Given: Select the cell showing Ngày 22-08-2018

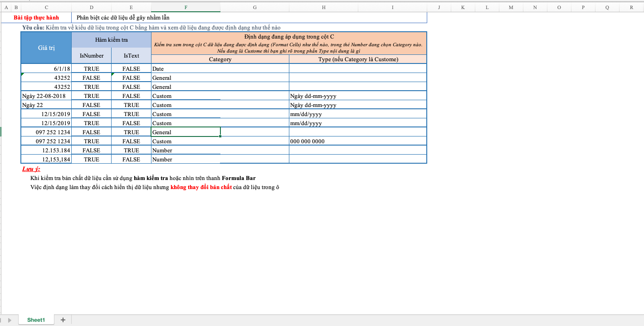Looking at the screenshot, I should pyautogui.click(x=46, y=96).
